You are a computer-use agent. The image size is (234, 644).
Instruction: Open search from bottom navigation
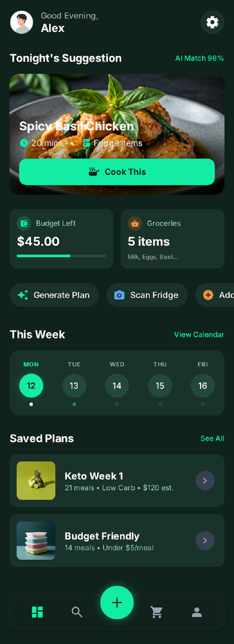[77, 612]
